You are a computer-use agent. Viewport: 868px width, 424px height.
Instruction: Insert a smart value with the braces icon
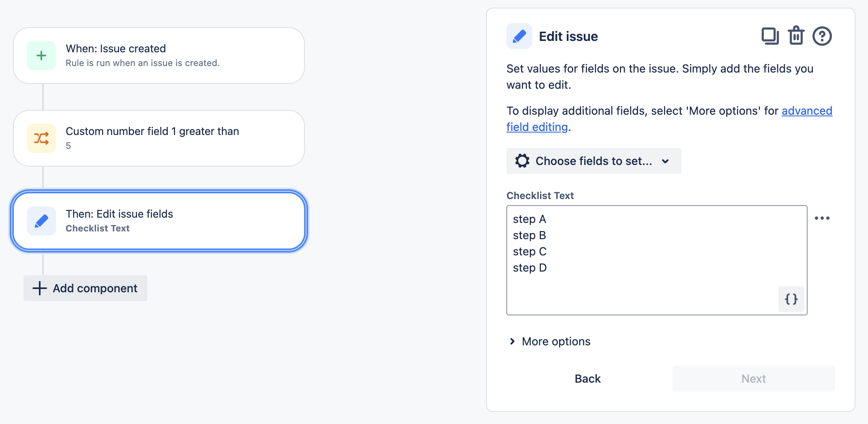(x=791, y=299)
